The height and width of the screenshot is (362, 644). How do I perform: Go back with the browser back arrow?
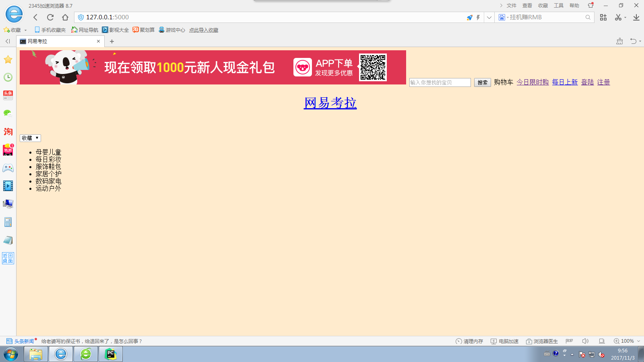tap(35, 17)
